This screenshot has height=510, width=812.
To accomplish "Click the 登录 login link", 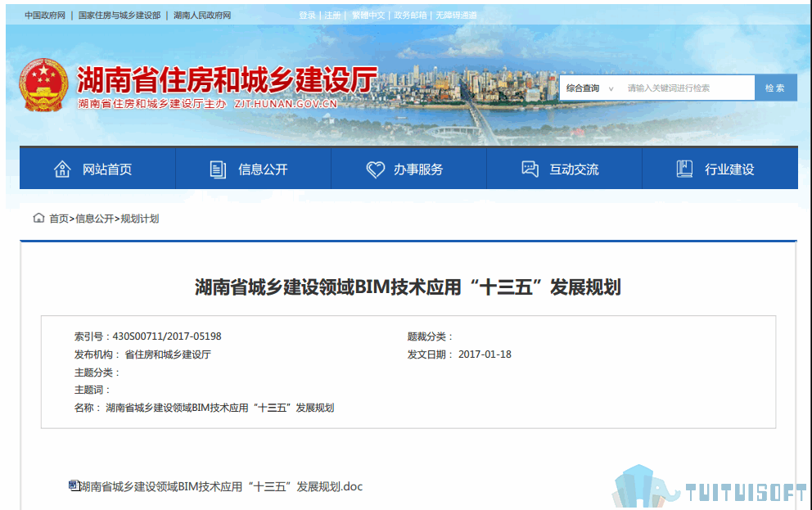I will 307,16.
